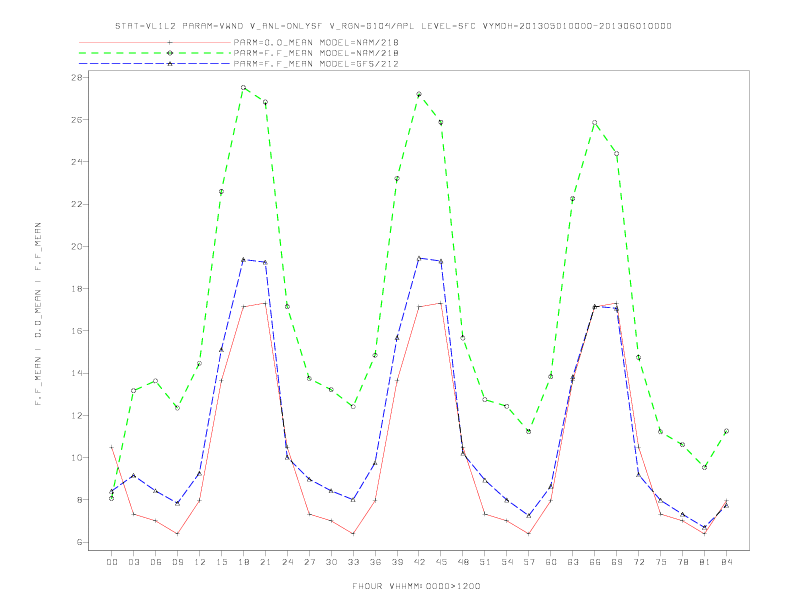Select legend entry PARM=O.O_MEAN MODEL=NAM/218
792x612 pixels.
(316, 42)
